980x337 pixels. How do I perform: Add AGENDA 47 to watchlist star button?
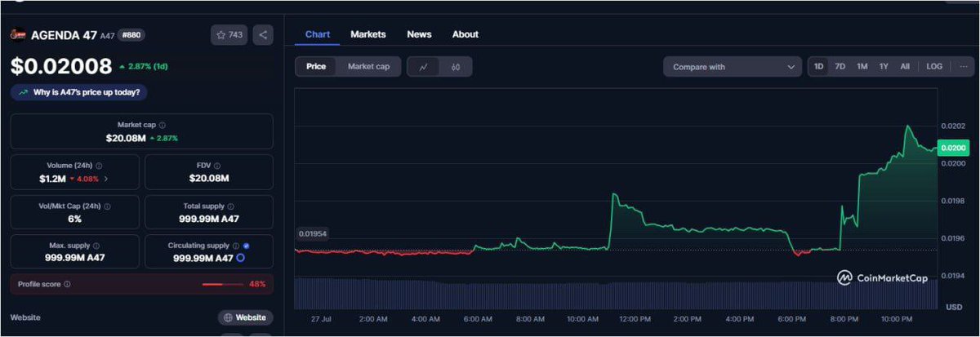pos(229,35)
